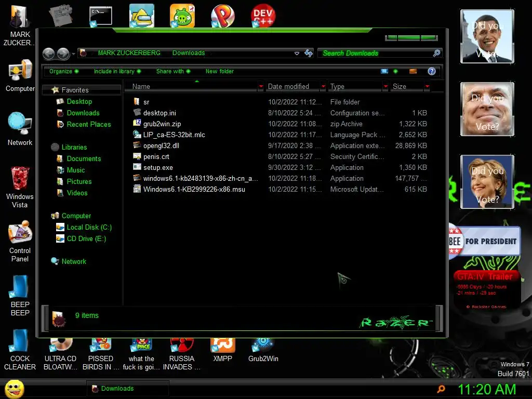The width and height of the screenshot is (532, 399).
Task: Click the Back navigation arrow in Explorer
Action: click(49, 54)
